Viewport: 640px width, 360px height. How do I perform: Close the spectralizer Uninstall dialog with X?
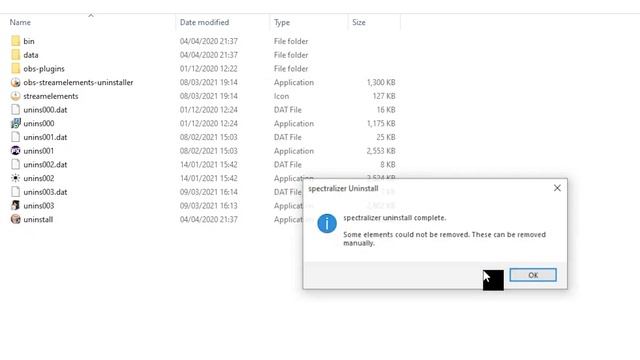tap(557, 188)
